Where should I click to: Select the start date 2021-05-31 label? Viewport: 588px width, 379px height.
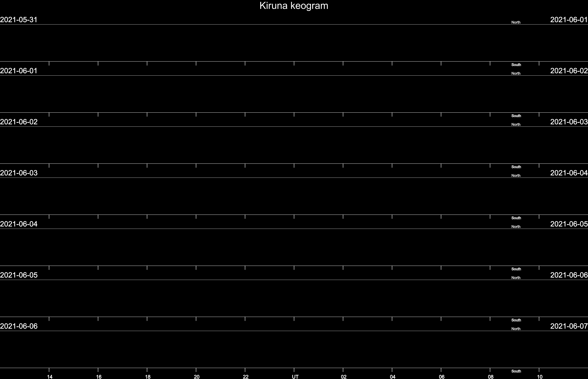point(19,20)
